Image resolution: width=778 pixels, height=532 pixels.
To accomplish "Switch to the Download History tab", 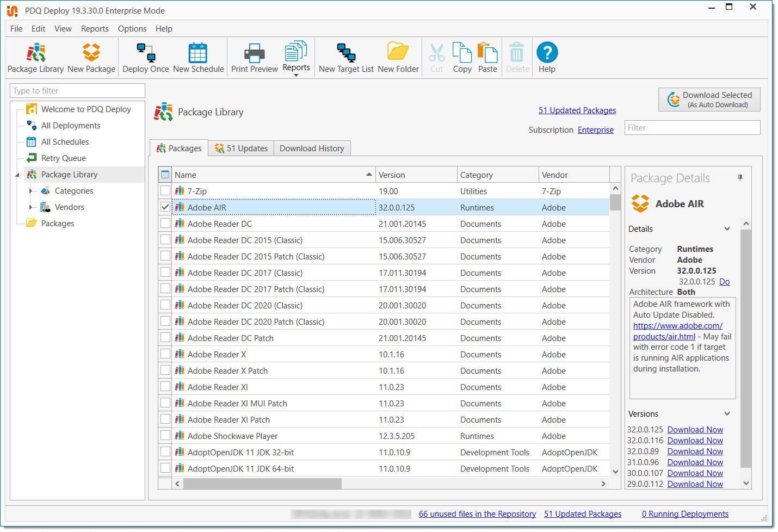I will 312,149.
